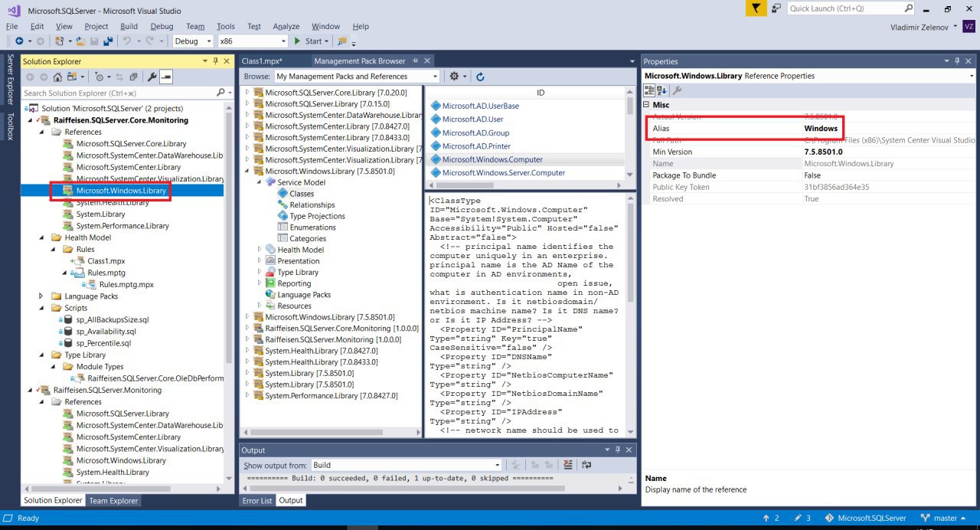Viewport: 980px width, 530px height.
Task: Click the Find in Files toolbar icon
Action: pos(342,41)
